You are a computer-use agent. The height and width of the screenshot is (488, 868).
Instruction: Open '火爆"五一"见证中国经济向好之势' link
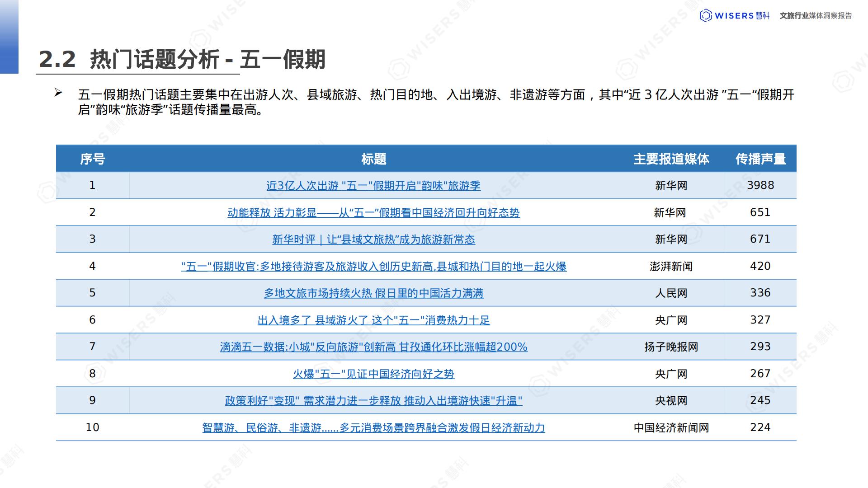(373, 374)
